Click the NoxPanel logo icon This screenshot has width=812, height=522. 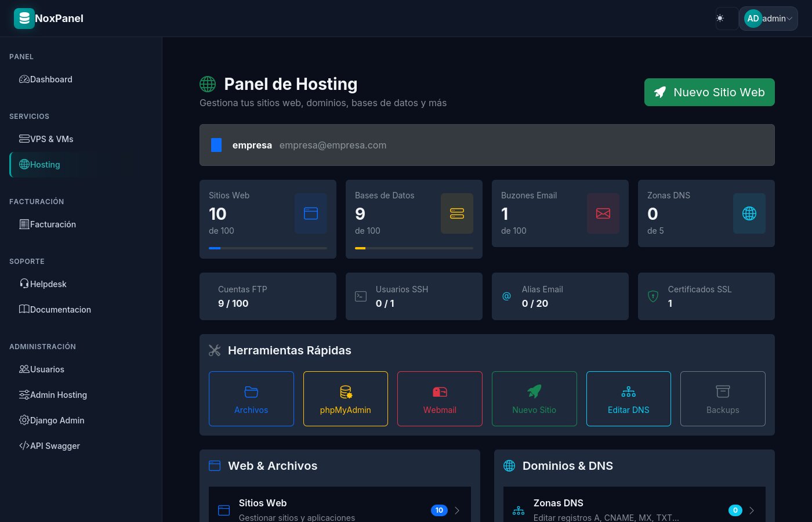click(x=24, y=19)
